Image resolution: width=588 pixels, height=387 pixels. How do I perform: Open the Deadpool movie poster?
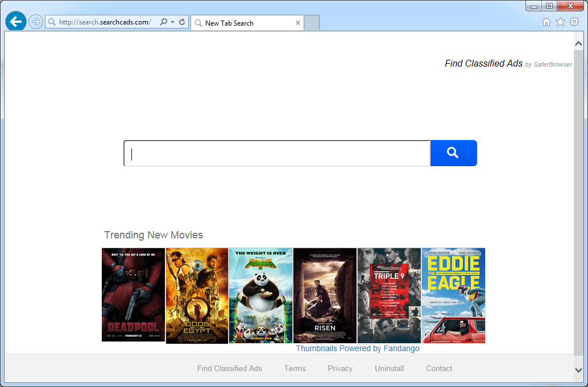pyautogui.click(x=133, y=295)
